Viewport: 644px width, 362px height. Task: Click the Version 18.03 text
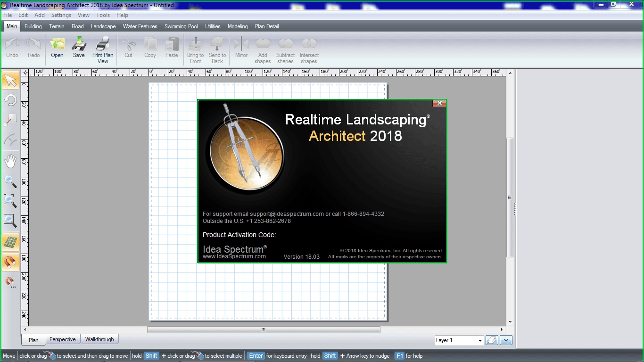(x=302, y=257)
